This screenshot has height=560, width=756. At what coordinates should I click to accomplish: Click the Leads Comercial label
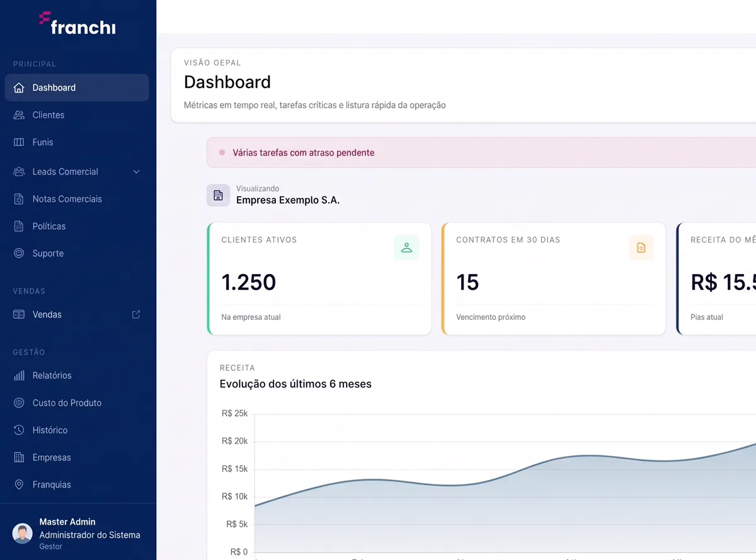[x=66, y=171]
